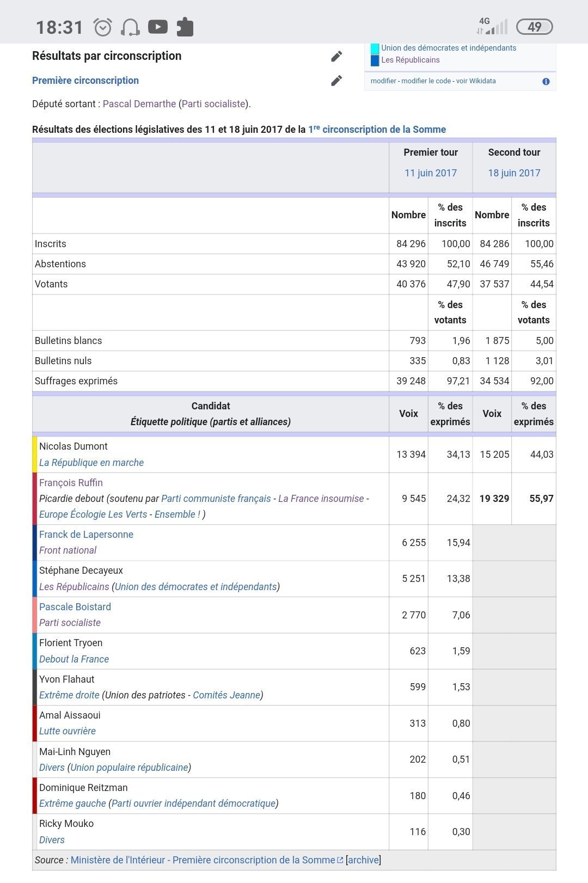The height and width of the screenshot is (883, 588).
Task: Click yellow color swatch beside Nicolas Dumont
Action: [35, 455]
